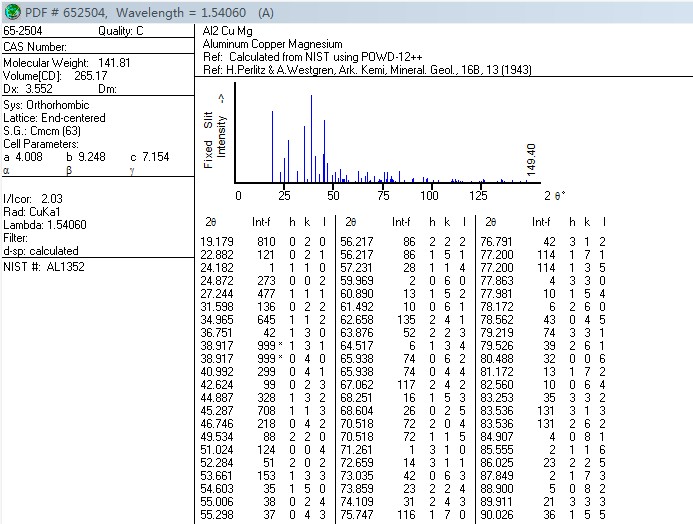
Task: Click the '50' tick on the 2θ axis
Action: pyautogui.click(x=333, y=195)
